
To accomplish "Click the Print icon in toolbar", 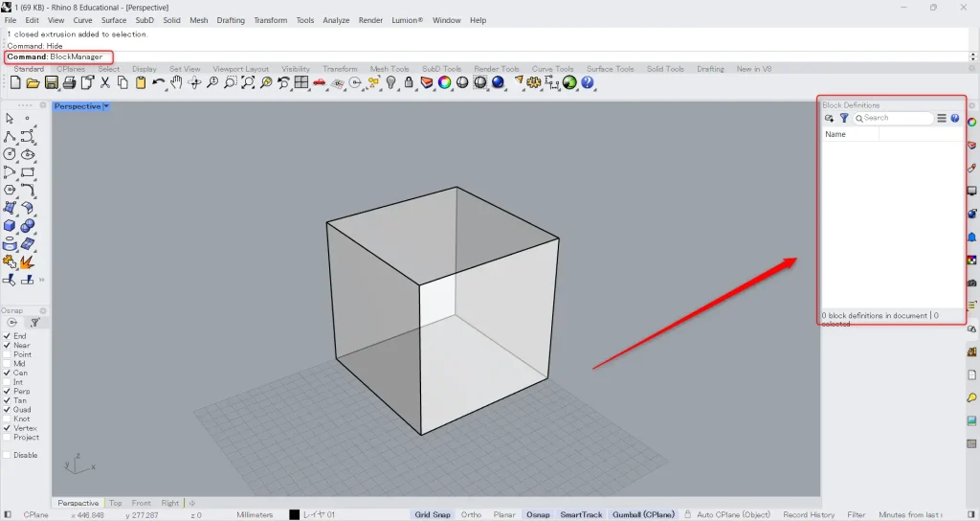I will [x=70, y=83].
